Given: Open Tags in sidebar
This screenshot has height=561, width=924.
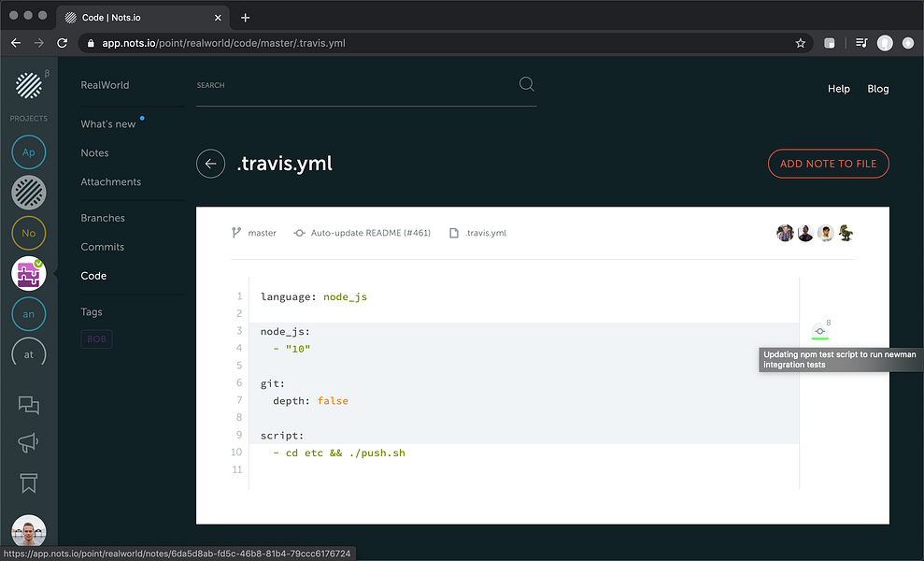Looking at the screenshot, I should [92, 311].
